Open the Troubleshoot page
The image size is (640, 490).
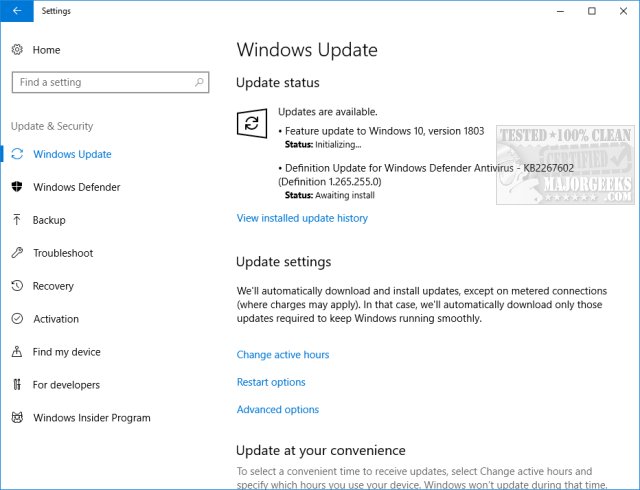(63, 253)
